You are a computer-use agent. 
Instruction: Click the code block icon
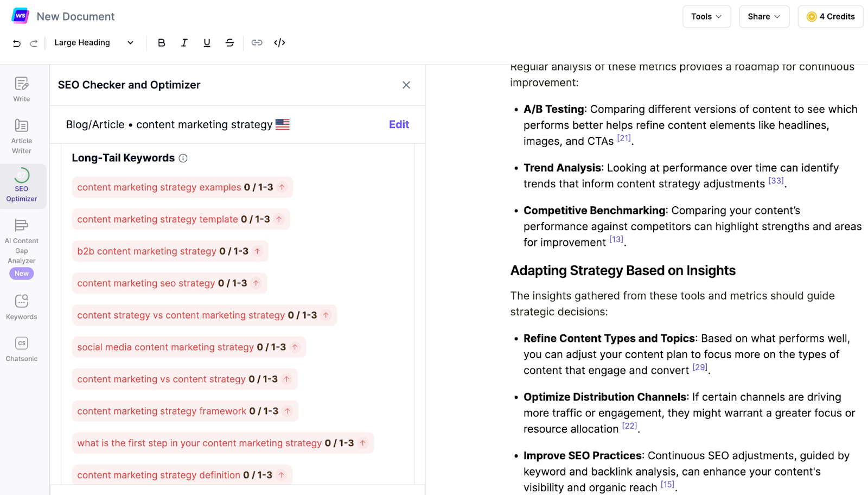pos(279,43)
